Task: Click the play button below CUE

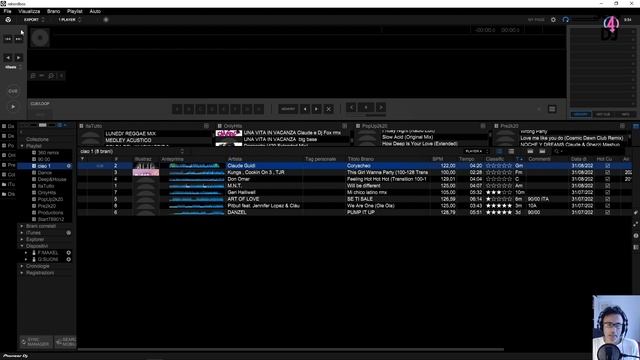Action: 13,107
